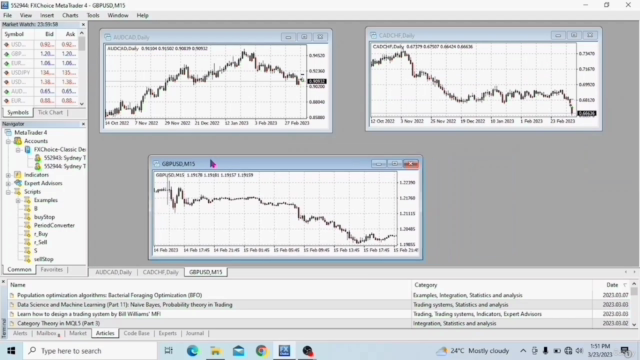Expand the Indicators tree node
The width and height of the screenshot is (640, 360).
[x=8, y=175]
